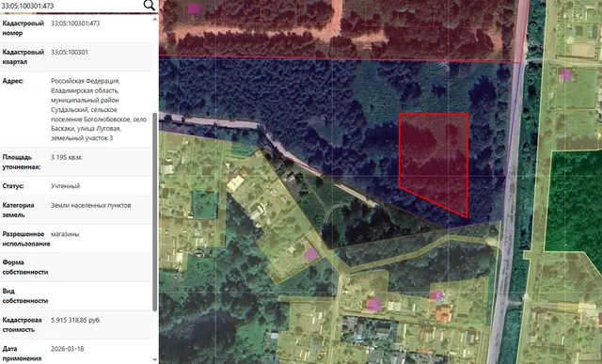Click the 'Категория земель' label

pyautogui.click(x=18, y=210)
